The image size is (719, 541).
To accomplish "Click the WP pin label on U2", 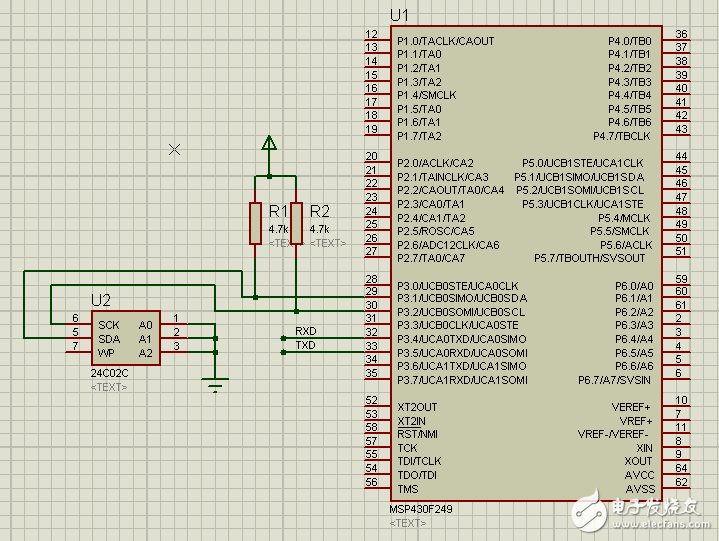I will point(106,353).
